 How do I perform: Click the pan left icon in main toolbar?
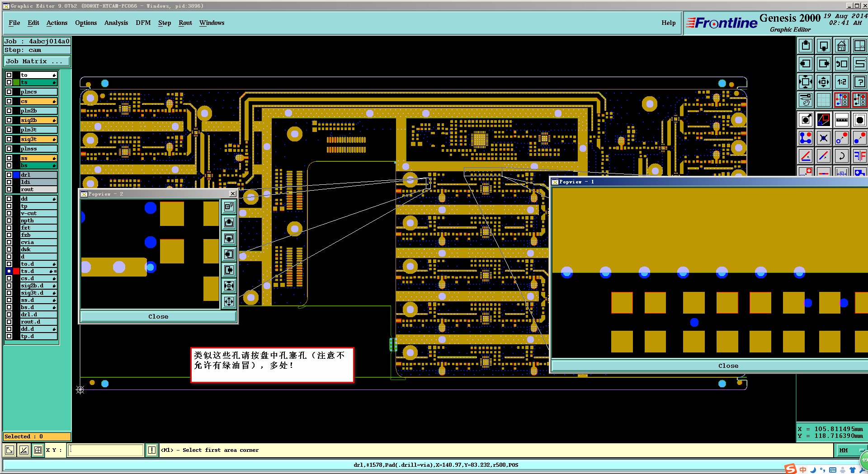(806, 64)
